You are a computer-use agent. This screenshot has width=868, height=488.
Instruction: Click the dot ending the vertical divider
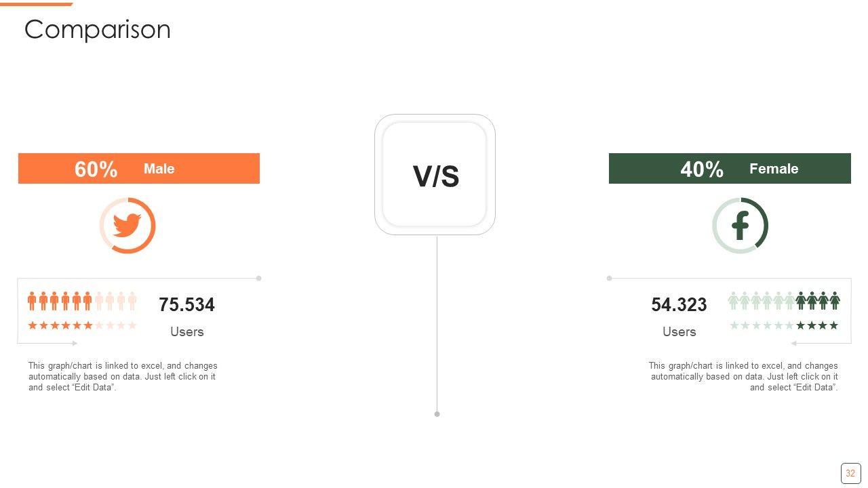pyautogui.click(x=437, y=414)
